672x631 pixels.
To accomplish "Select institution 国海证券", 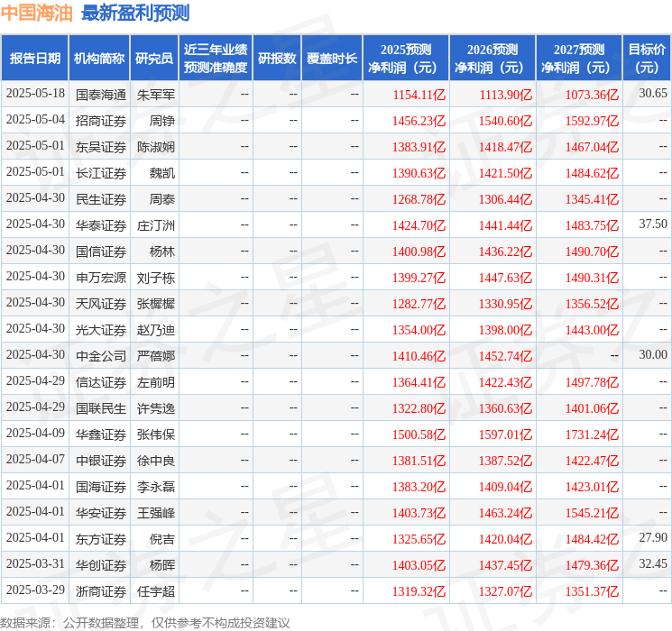I will (101, 487).
